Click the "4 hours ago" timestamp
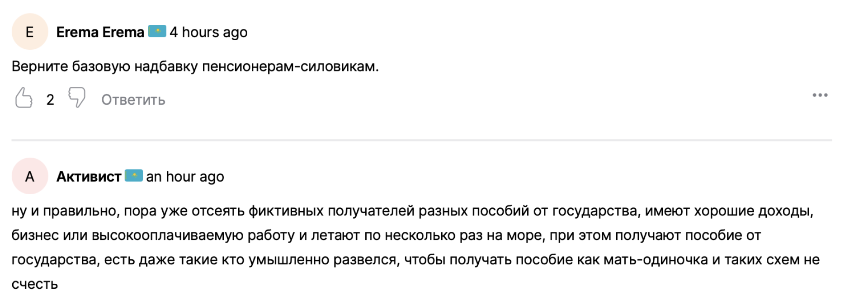 tap(208, 32)
